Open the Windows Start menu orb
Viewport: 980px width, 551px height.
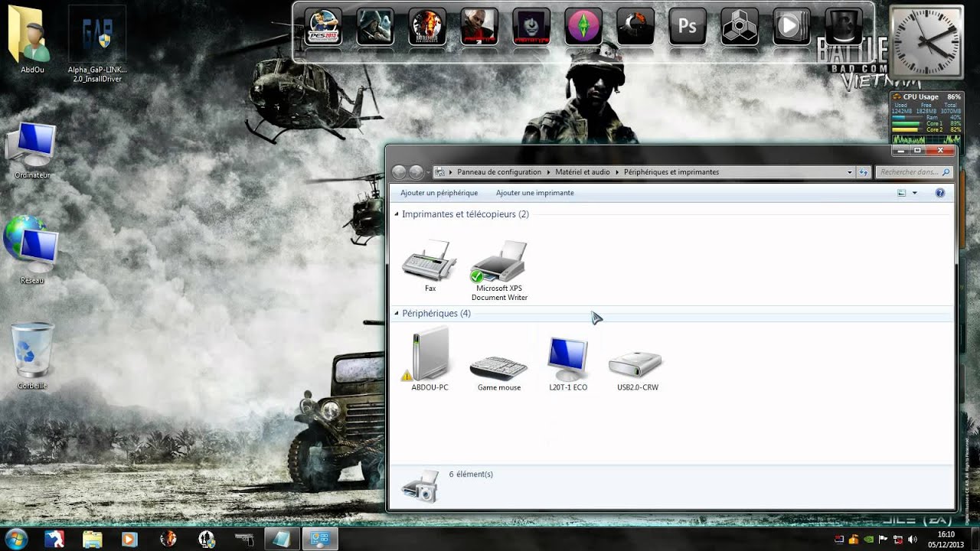click(16, 538)
